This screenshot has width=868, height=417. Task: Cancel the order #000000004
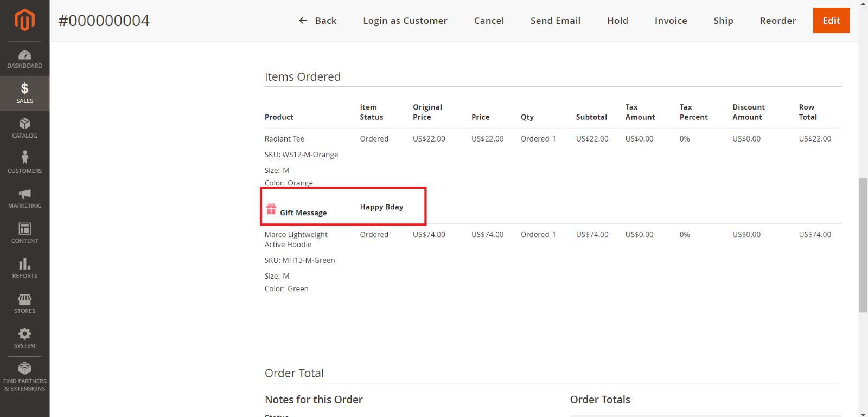pos(489,21)
